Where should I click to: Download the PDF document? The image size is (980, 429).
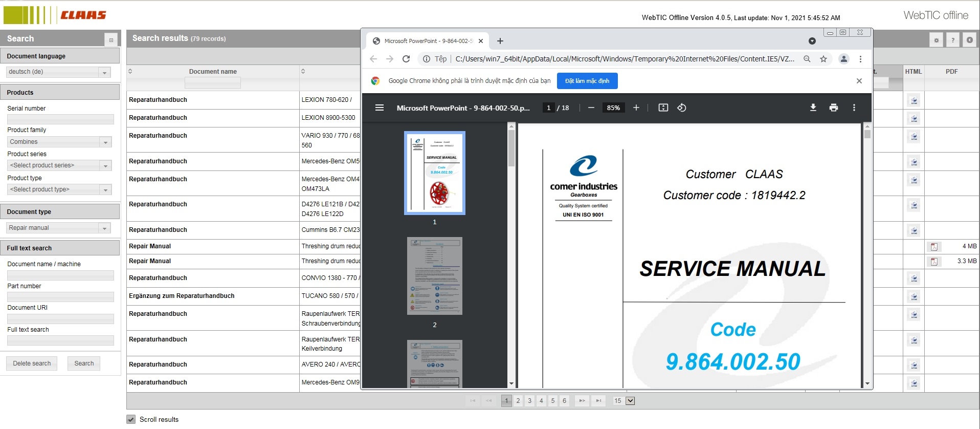click(x=813, y=108)
